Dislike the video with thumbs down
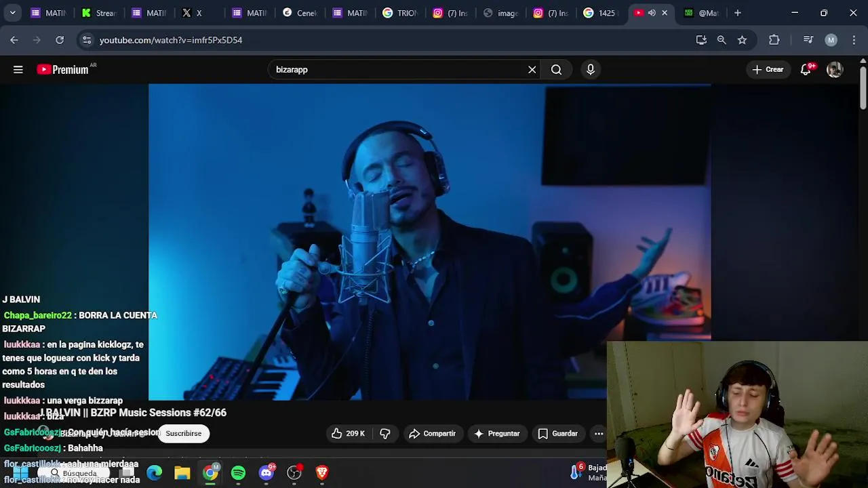This screenshot has height=488, width=868. coord(385,433)
